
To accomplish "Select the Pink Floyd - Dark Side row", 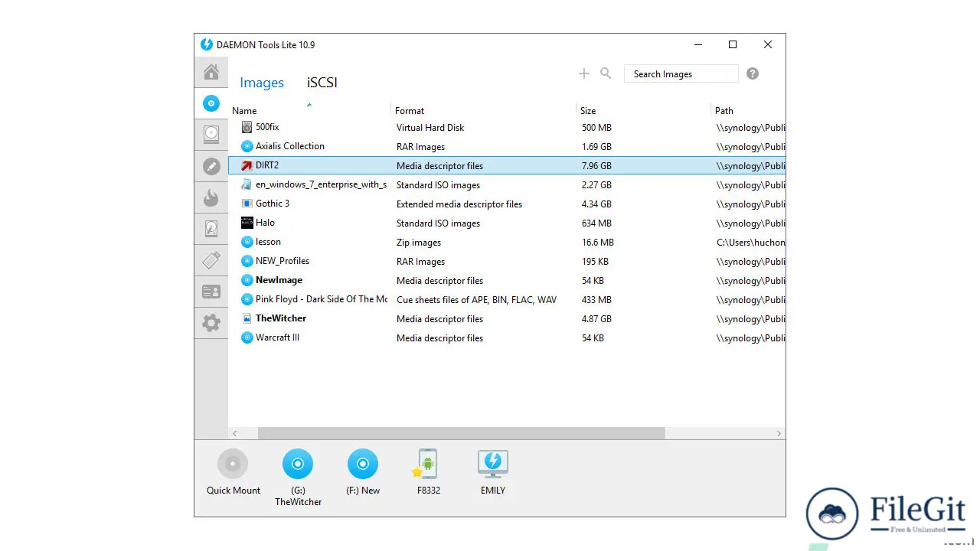I will (507, 299).
